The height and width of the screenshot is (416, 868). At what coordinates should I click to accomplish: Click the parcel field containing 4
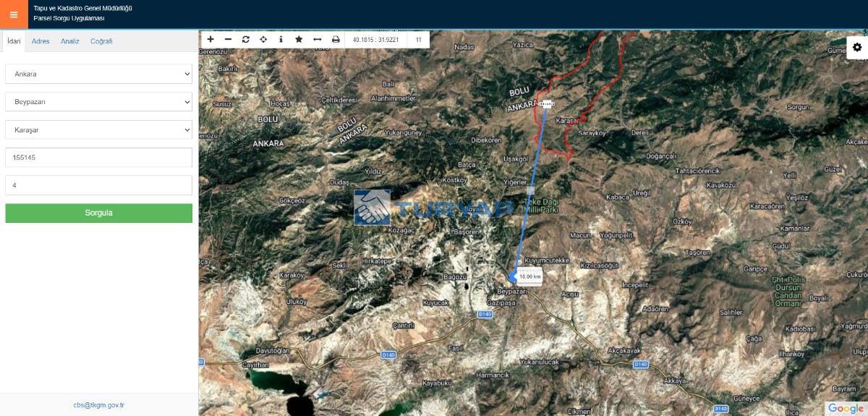pyautogui.click(x=98, y=185)
